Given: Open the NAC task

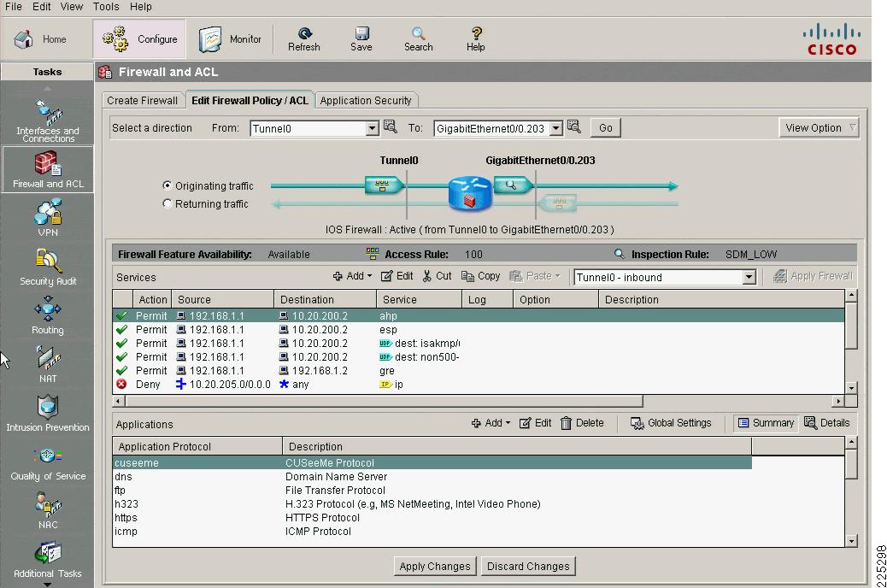Looking at the screenshot, I should [x=48, y=510].
